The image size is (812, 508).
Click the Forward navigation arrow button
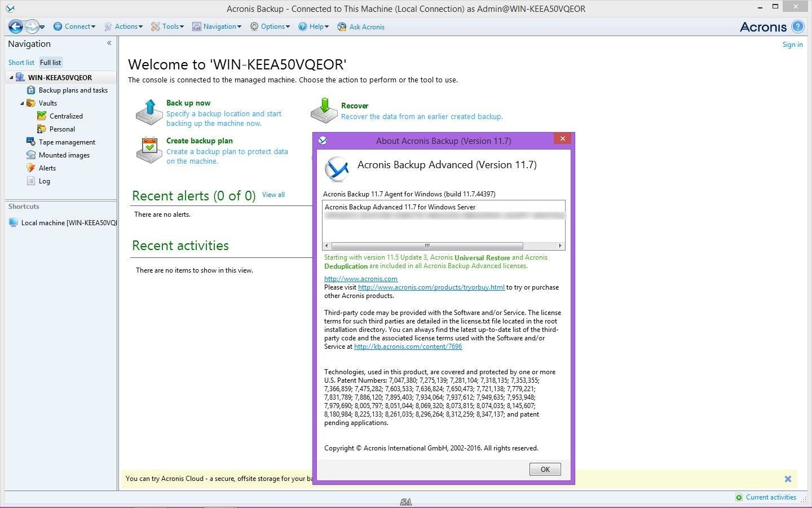(32, 27)
